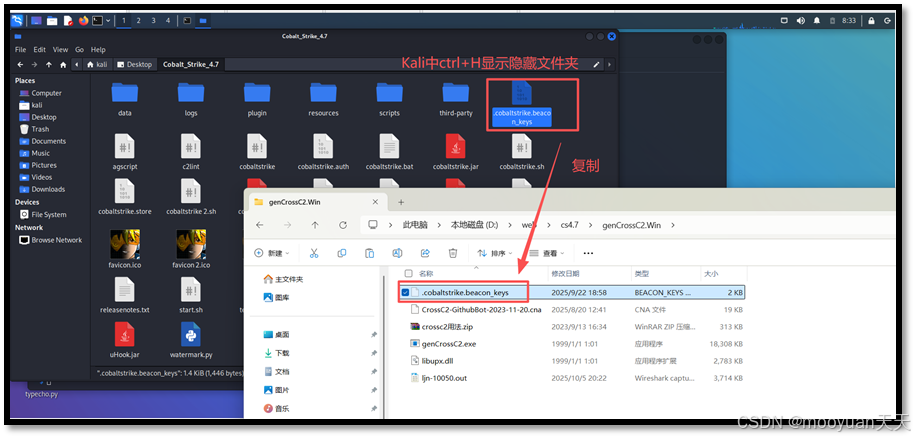Screen dimensions: 915x438
Task: Open the terminal launcher in Kali panel
Action: click(97, 20)
